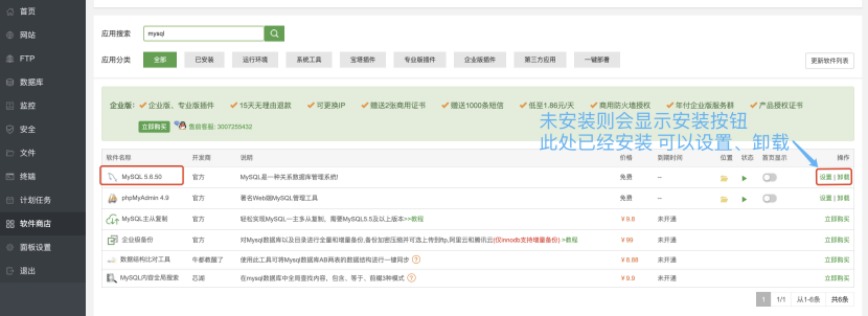
Task: Click 卸载 for phpMyAdmin 4.9
Action: [x=843, y=198]
